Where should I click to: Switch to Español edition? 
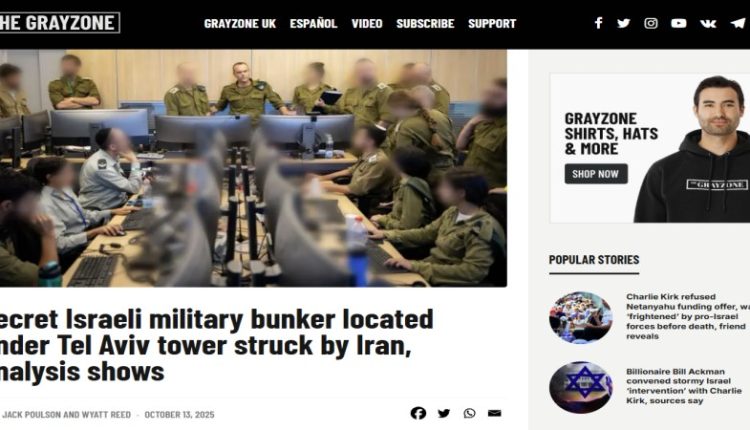point(313,23)
